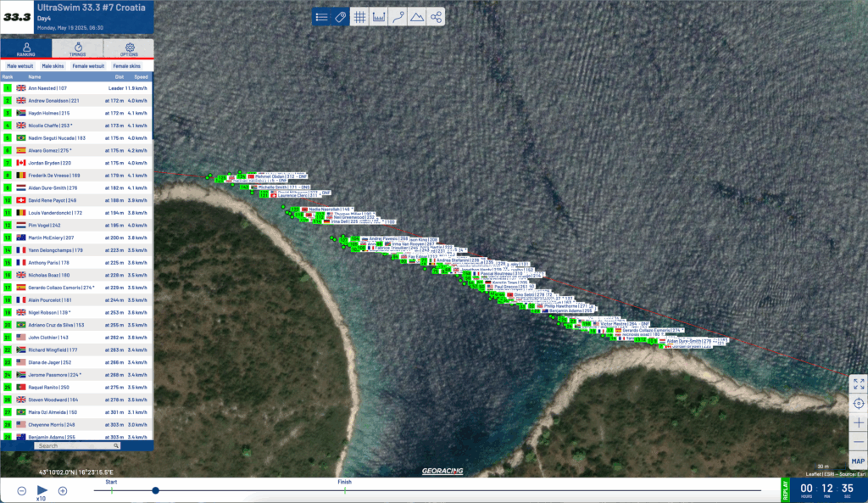
Task: Select Pim Vogel | 242 in ranking
Action: pyautogui.click(x=77, y=226)
